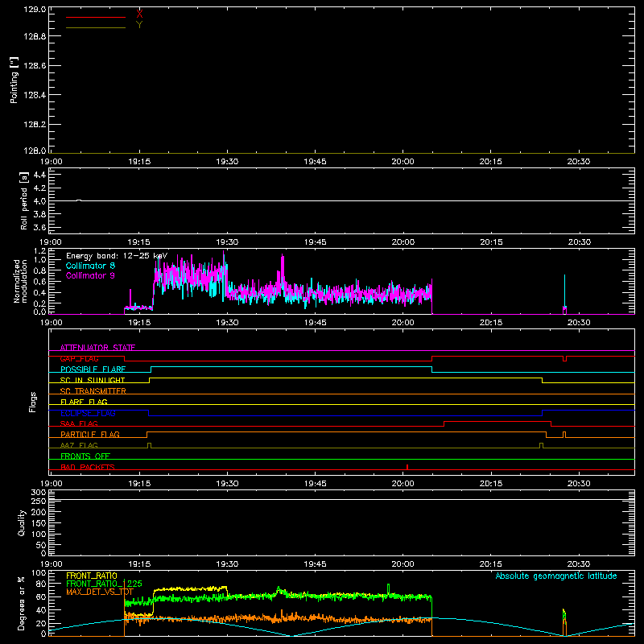Click the orange MAX_DET_VS_TOT legend label

pyautogui.click(x=99, y=592)
